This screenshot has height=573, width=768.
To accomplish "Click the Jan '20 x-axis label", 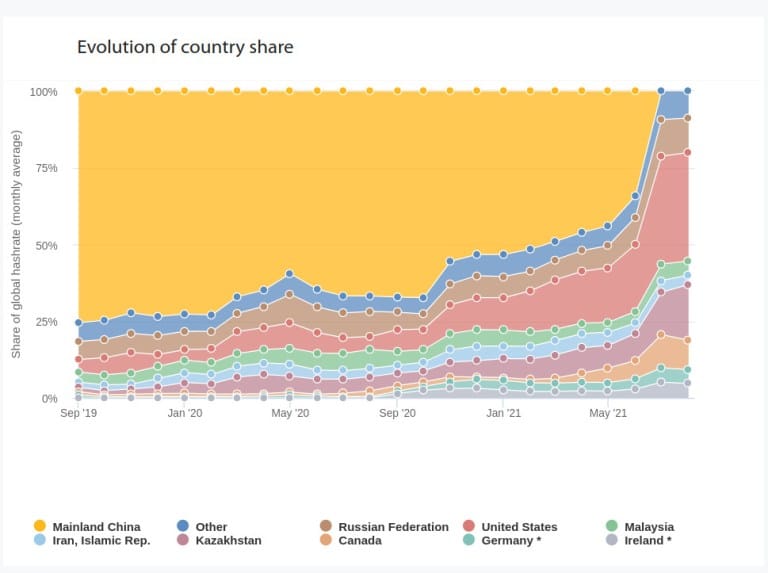I will [x=185, y=413].
